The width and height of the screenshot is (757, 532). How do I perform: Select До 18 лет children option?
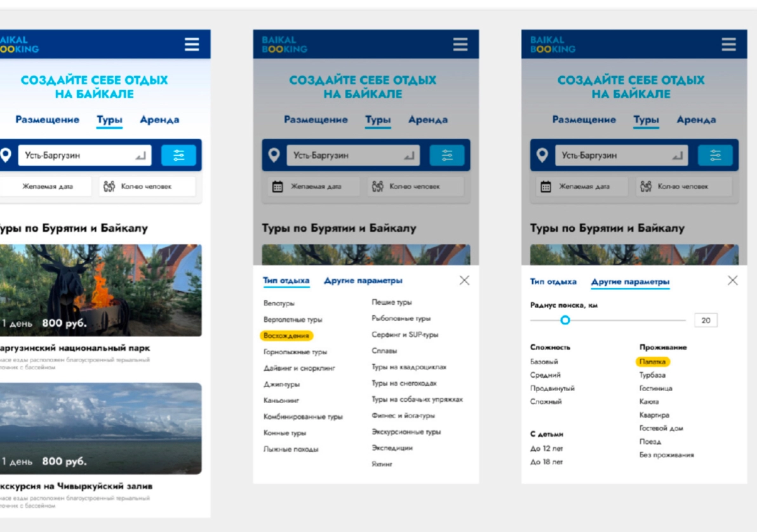547,462
